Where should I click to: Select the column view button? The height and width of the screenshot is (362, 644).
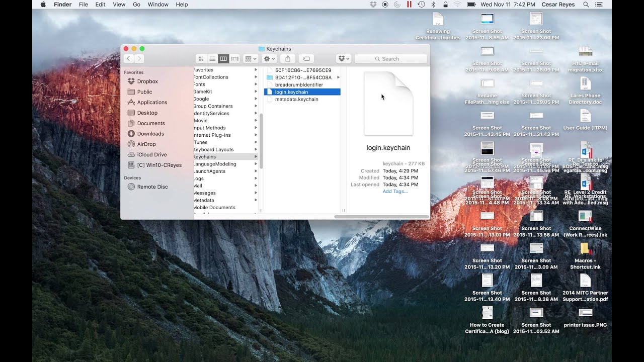tap(223, 59)
